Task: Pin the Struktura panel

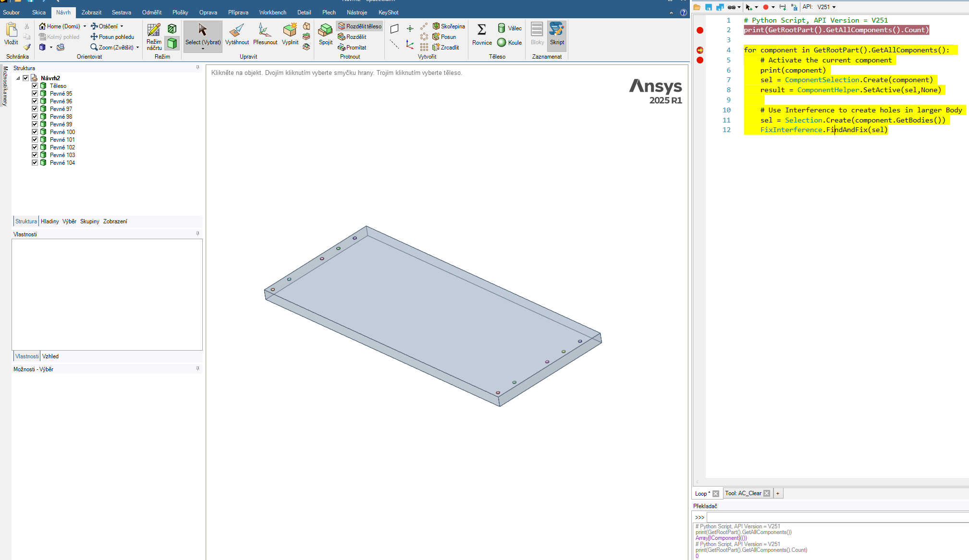Action: click(197, 68)
